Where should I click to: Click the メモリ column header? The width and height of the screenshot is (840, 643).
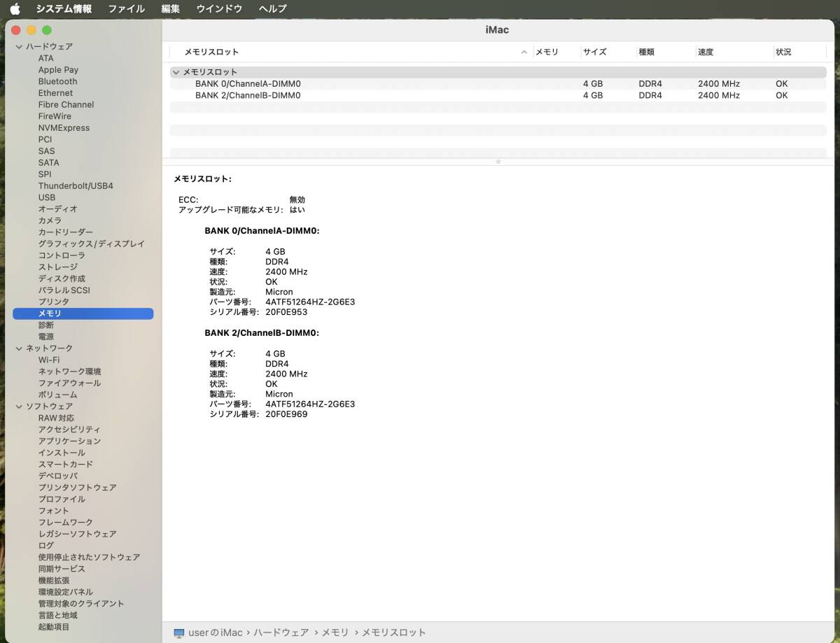pyautogui.click(x=547, y=52)
